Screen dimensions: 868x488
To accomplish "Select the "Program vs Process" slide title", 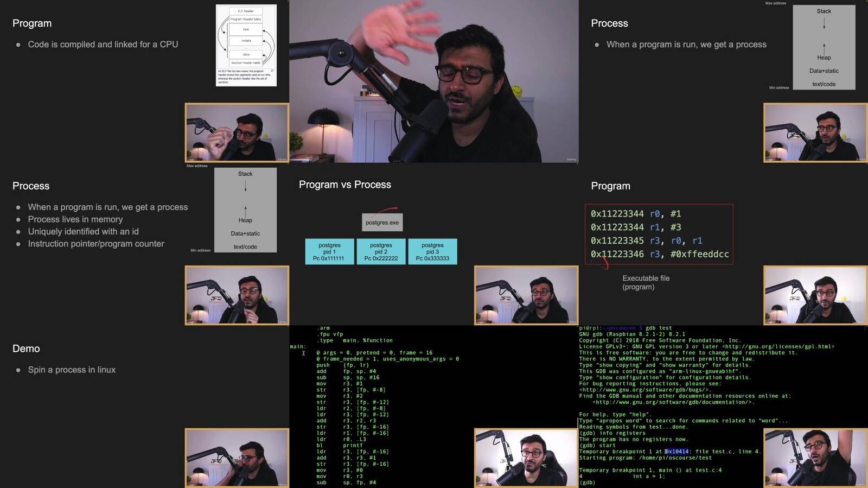I will (345, 185).
